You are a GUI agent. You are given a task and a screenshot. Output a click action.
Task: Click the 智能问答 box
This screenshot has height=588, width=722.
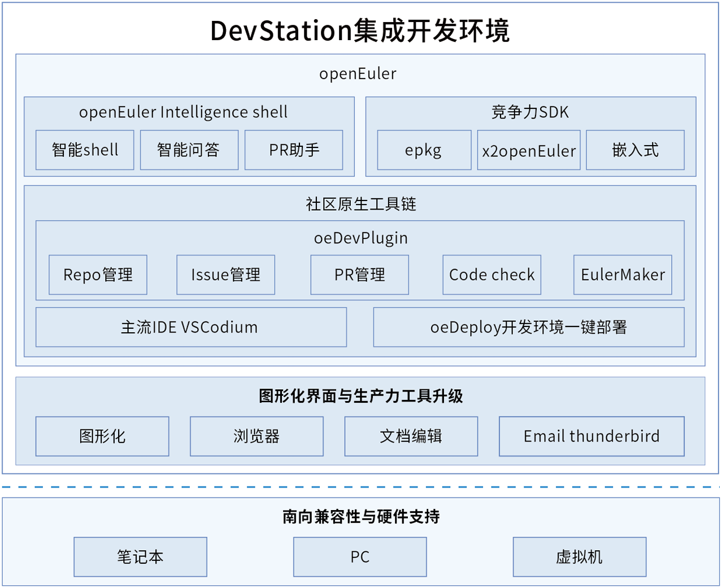click(189, 150)
